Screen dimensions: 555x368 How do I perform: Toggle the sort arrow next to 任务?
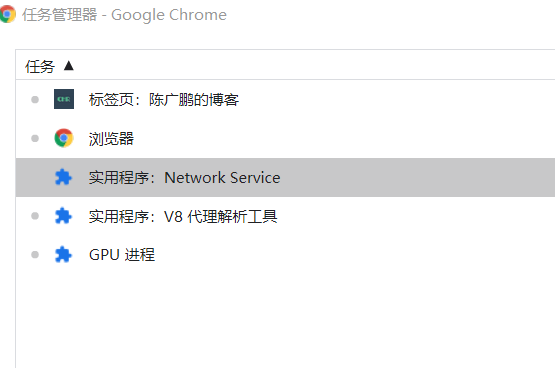pyautogui.click(x=69, y=66)
